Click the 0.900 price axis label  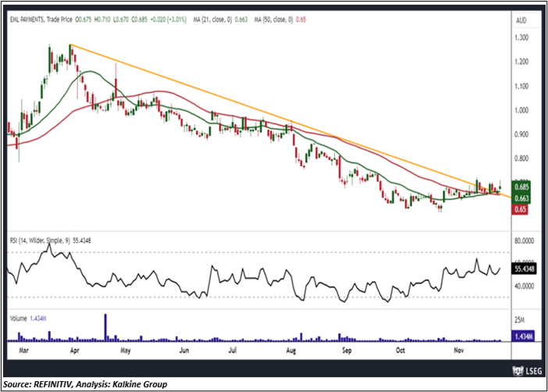521,134
